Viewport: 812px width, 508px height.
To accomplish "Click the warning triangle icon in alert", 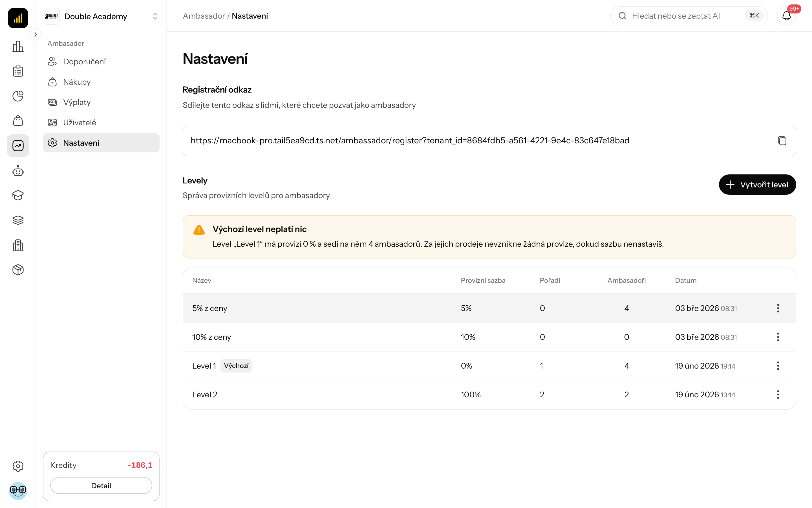I will pyautogui.click(x=199, y=229).
